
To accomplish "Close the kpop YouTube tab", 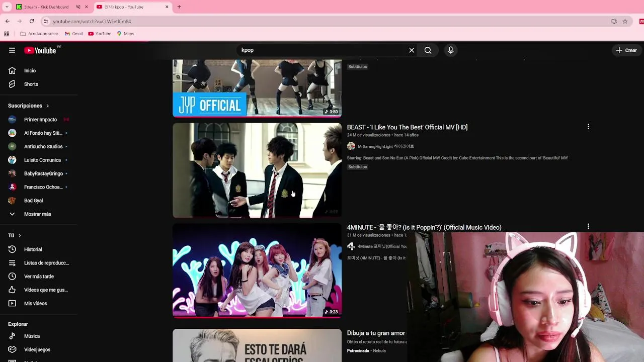I will [x=167, y=7].
